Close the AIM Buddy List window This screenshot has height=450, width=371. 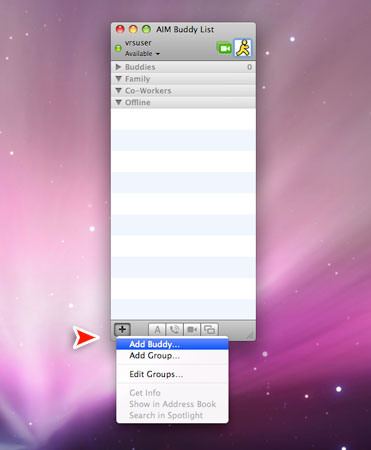coord(120,29)
